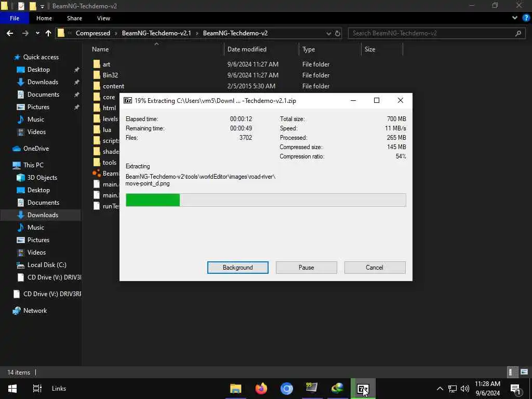Open the Windows Start menu
Screen dimensions: 532x399
click(x=12, y=389)
